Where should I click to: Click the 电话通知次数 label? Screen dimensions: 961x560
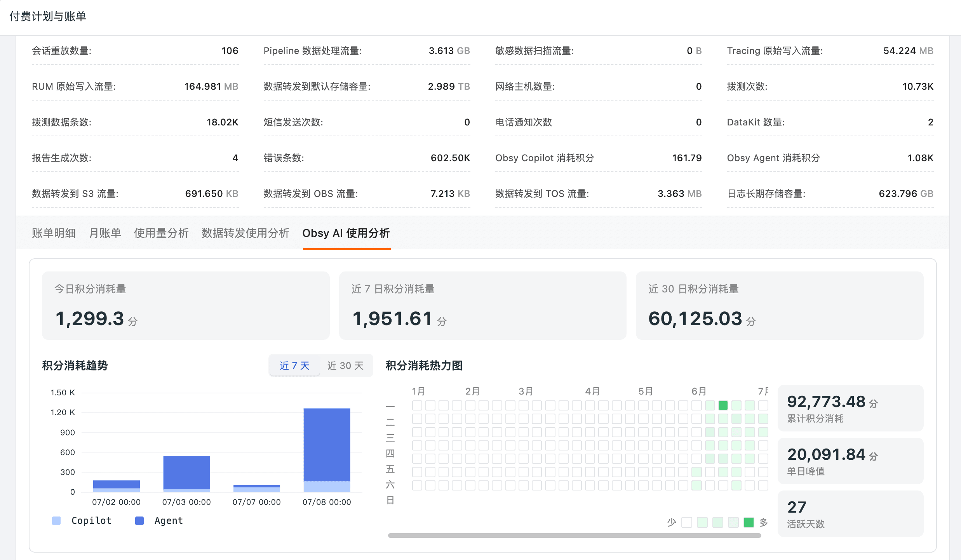tap(524, 122)
